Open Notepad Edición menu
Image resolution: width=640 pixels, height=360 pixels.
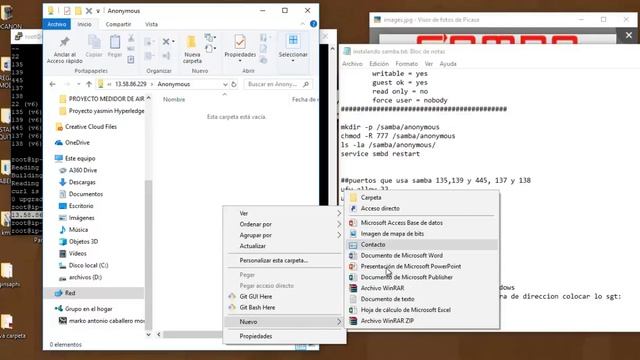(x=379, y=64)
